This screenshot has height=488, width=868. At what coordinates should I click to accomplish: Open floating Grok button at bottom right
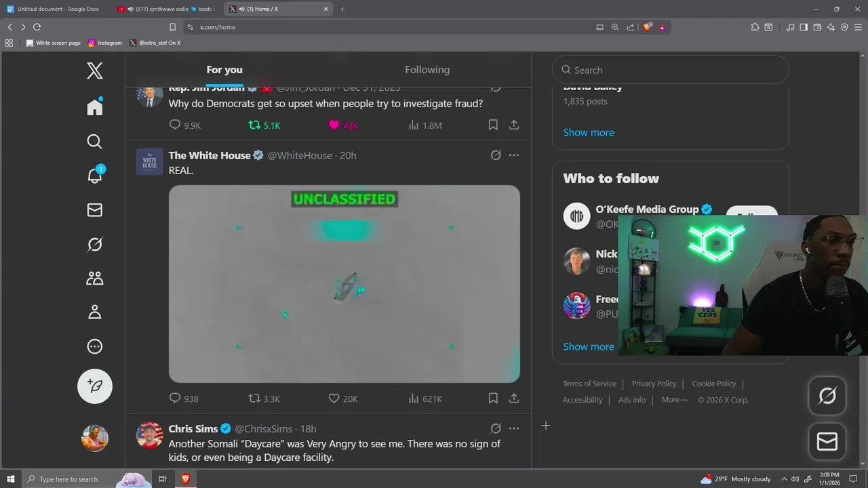click(x=827, y=396)
